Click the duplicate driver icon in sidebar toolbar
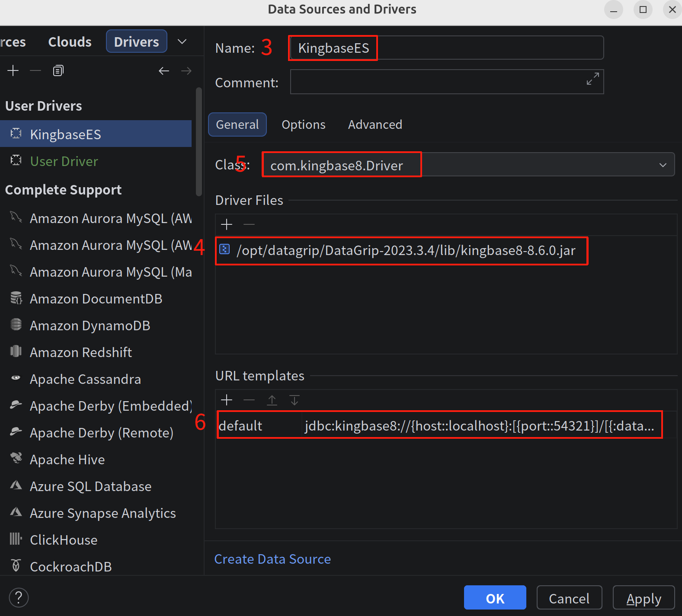 (58, 70)
